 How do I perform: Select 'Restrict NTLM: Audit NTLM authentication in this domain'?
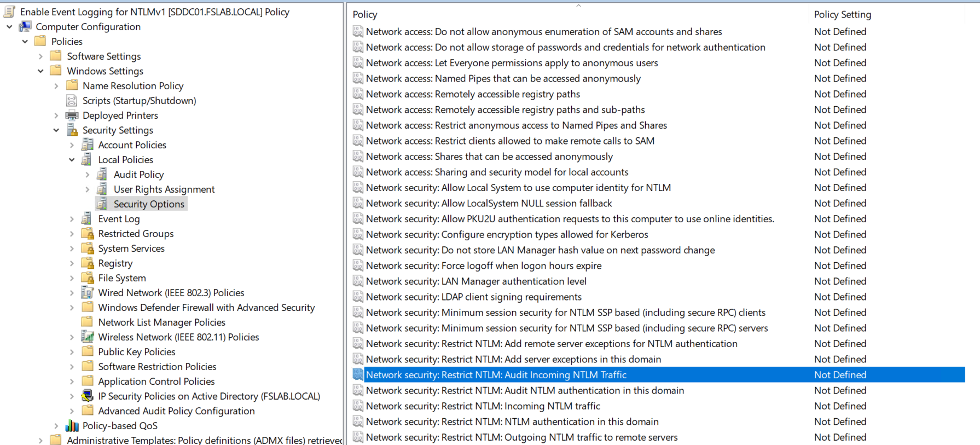pyautogui.click(x=525, y=390)
